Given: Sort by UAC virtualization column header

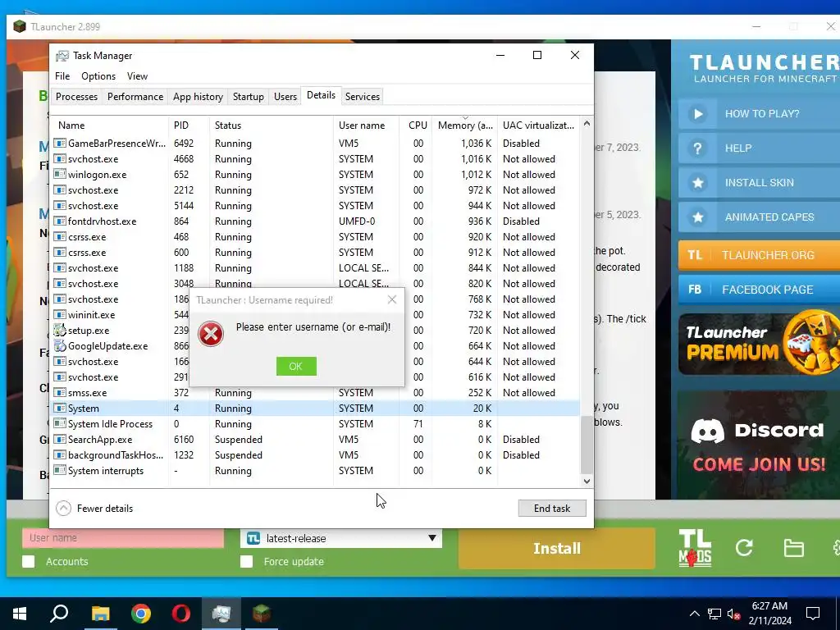Looking at the screenshot, I should [x=538, y=126].
